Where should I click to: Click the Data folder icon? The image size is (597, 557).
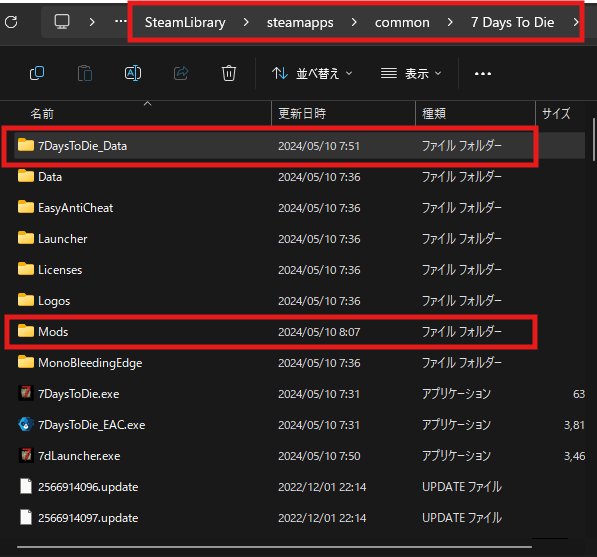26,176
